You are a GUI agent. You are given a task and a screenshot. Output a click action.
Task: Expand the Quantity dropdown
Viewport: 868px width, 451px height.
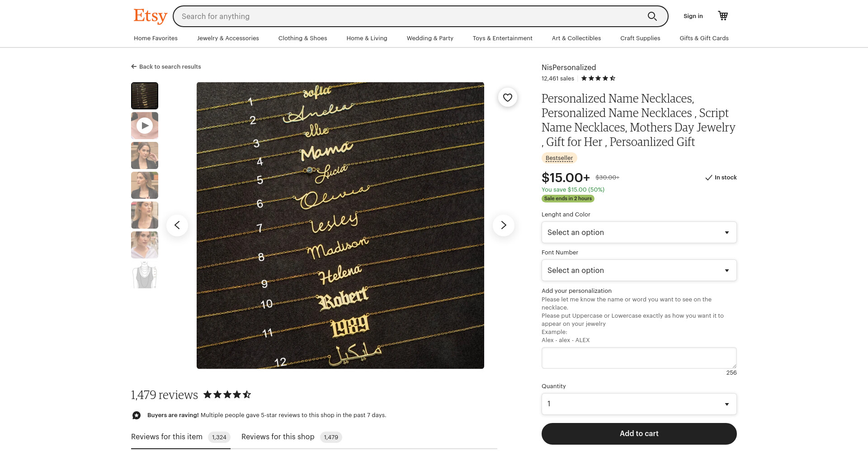pyautogui.click(x=639, y=404)
